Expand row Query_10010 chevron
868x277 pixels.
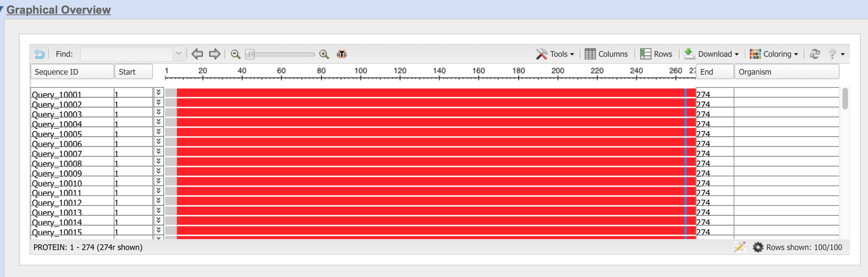pyautogui.click(x=159, y=181)
